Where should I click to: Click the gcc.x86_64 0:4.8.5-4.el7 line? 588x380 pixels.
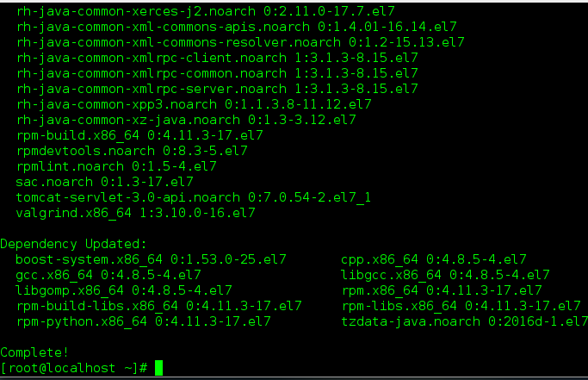[x=108, y=275]
